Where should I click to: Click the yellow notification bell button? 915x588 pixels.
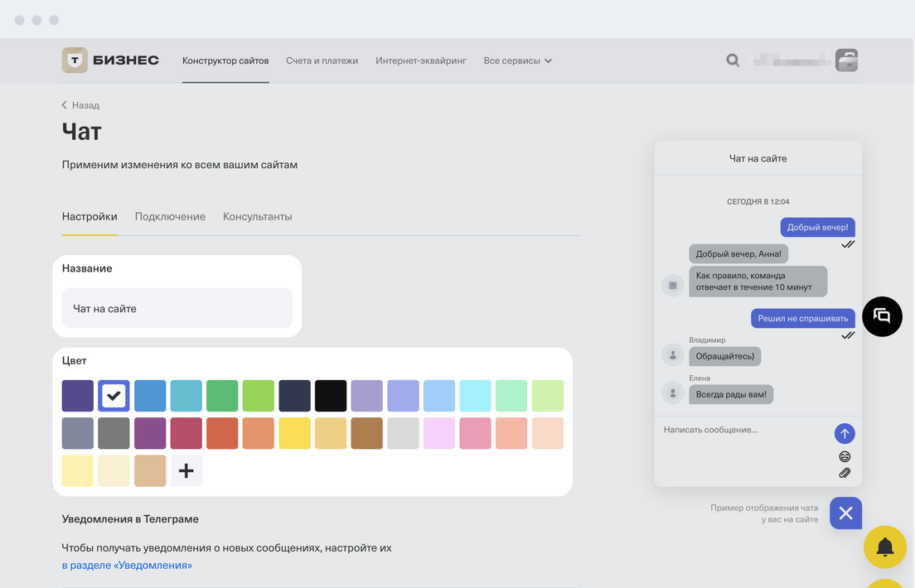tap(885, 547)
